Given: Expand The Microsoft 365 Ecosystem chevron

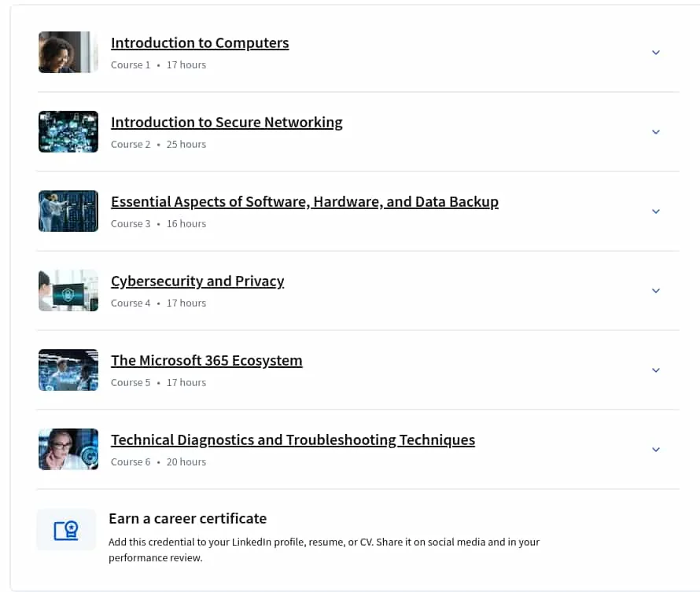Looking at the screenshot, I should [x=655, y=370].
